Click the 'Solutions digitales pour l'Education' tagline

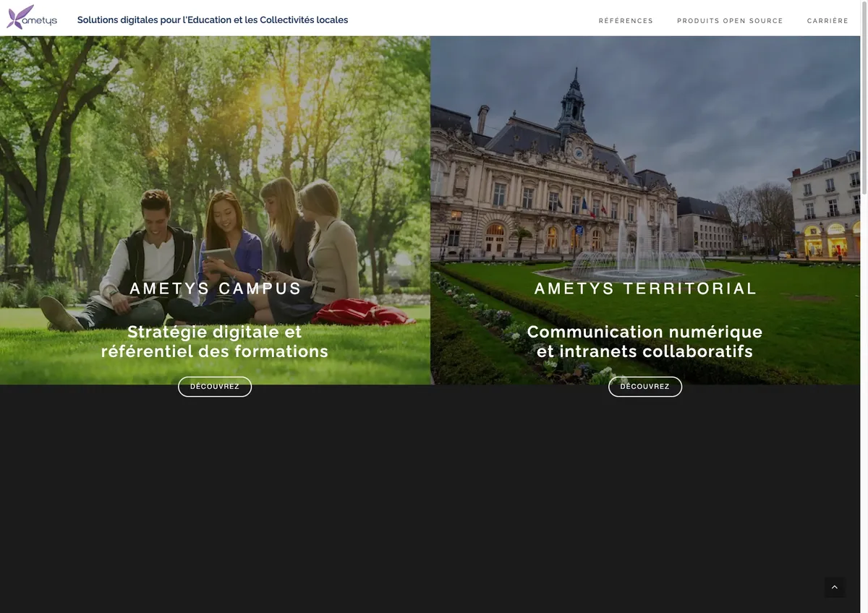tap(213, 20)
